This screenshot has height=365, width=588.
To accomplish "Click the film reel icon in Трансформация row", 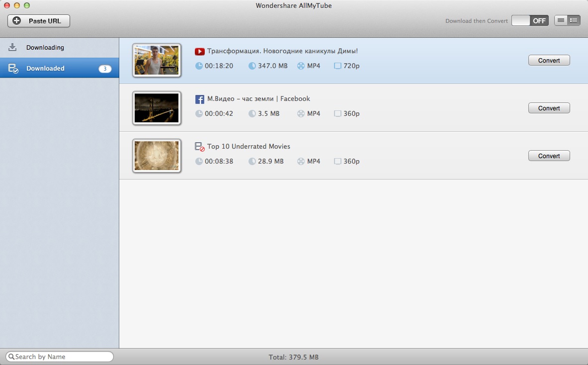I will pyautogui.click(x=301, y=66).
